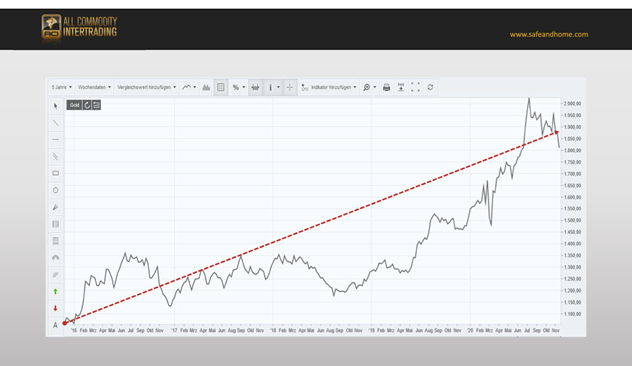Click the '17 year label on time axis
The height and width of the screenshot is (366, 632).
click(x=174, y=331)
